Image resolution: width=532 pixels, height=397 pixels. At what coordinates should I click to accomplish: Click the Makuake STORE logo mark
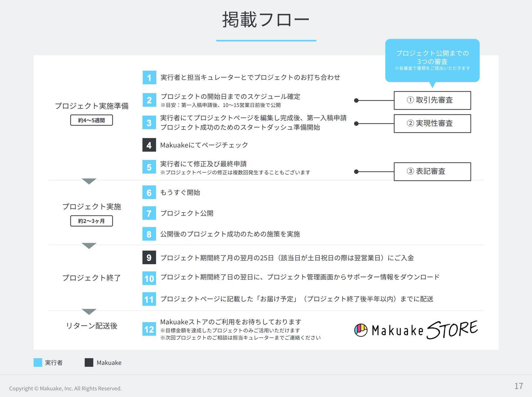click(x=361, y=330)
